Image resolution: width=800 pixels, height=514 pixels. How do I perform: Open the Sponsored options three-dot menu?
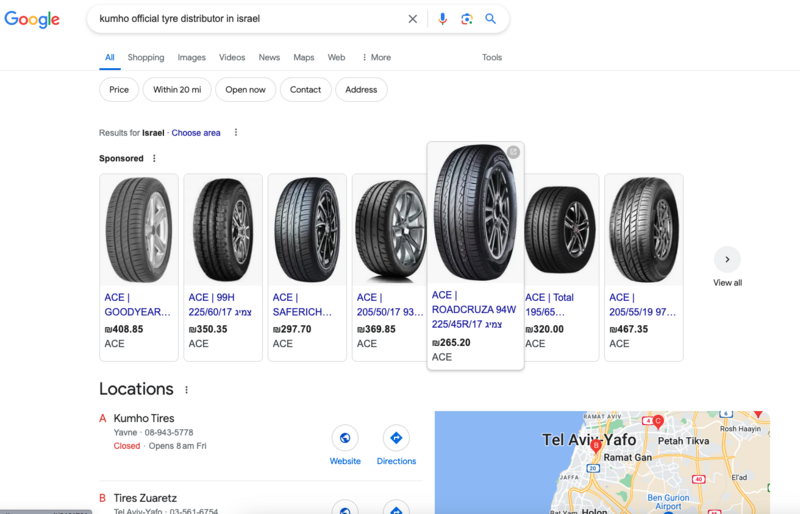click(x=154, y=158)
